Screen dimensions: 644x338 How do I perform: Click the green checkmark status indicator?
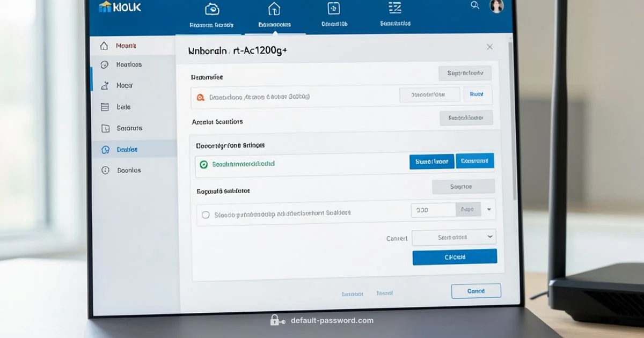pos(203,164)
